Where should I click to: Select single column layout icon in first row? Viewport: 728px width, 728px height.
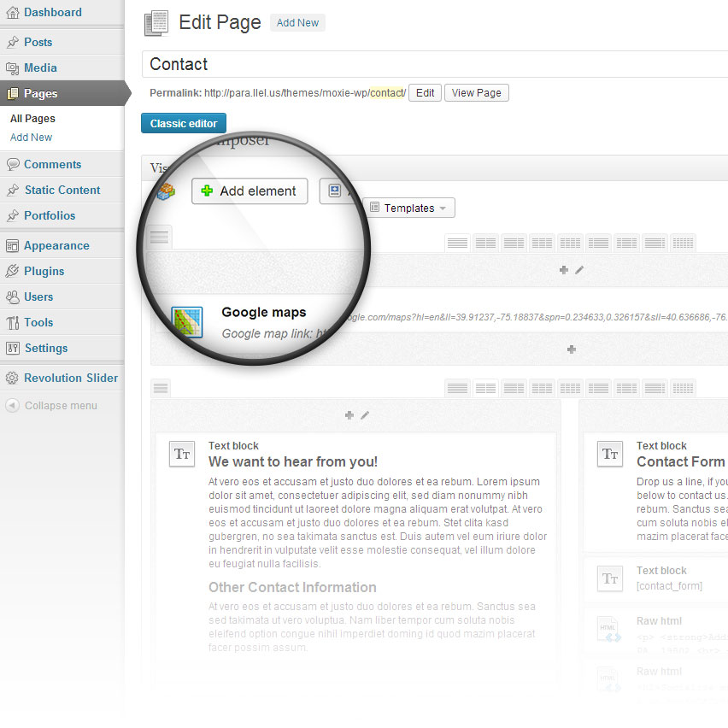(457, 244)
